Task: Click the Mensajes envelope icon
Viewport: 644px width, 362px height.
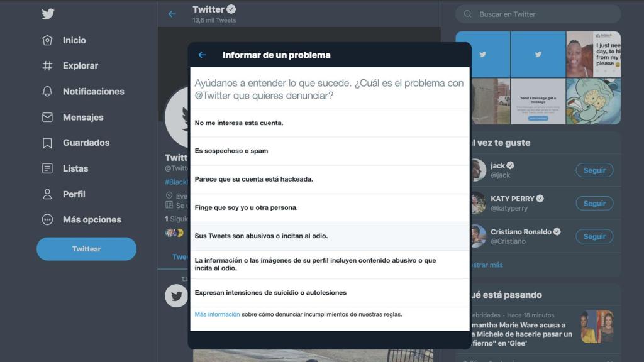Action: click(x=47, y=117)
